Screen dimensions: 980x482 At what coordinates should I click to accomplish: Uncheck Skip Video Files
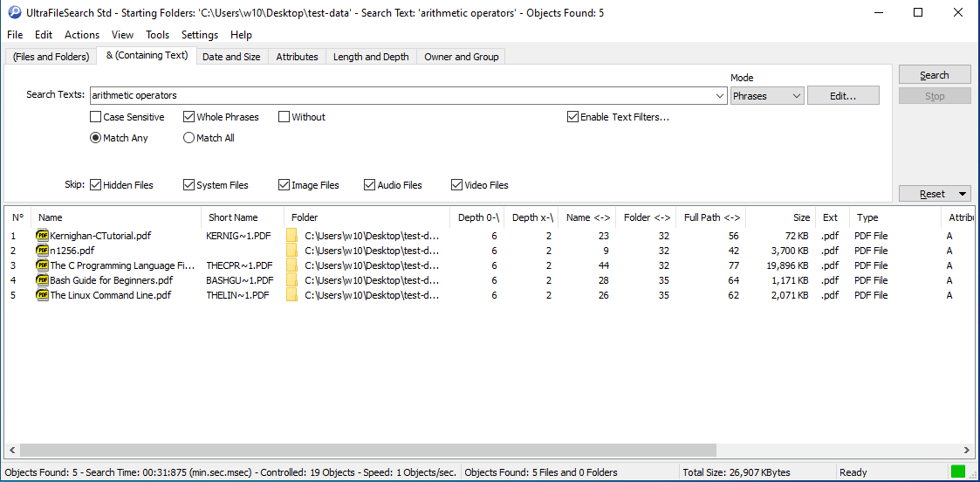pos(457,185)
